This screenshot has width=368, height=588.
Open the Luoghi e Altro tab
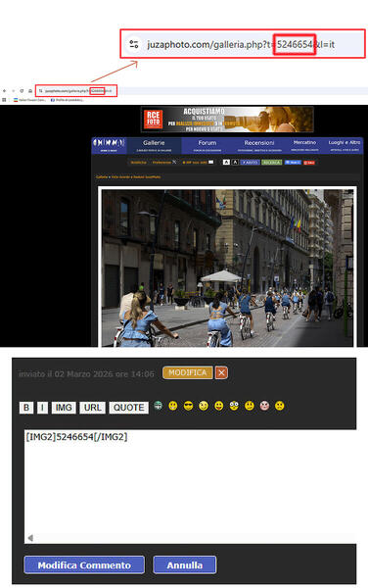click(345, 145)
